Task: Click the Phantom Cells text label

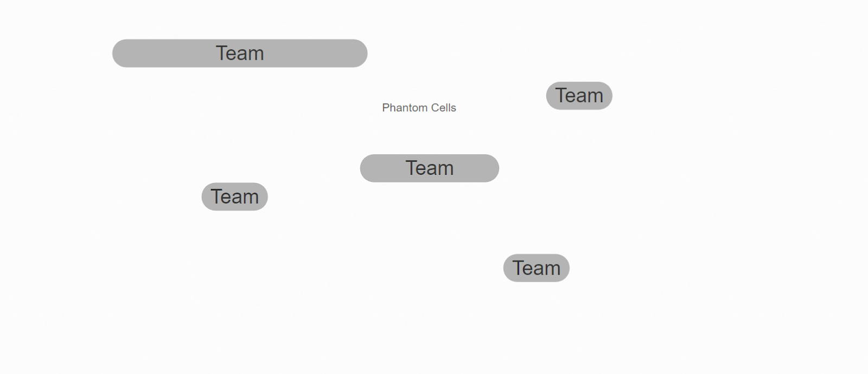Action: click(419, 107)
